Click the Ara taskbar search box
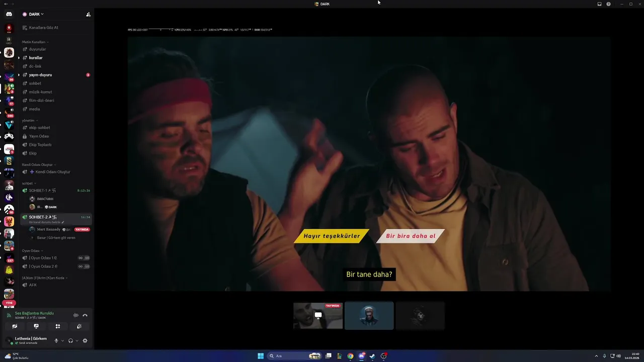 294,356
